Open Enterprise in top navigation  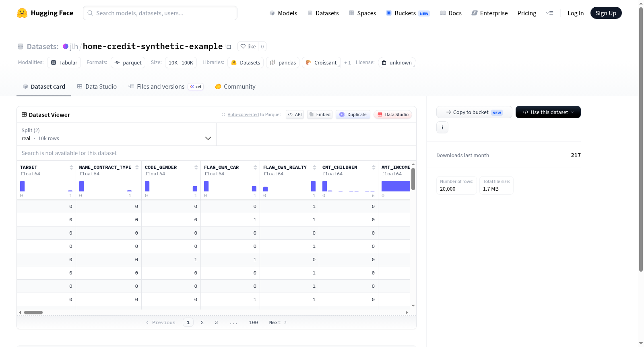tap(489, 13)
